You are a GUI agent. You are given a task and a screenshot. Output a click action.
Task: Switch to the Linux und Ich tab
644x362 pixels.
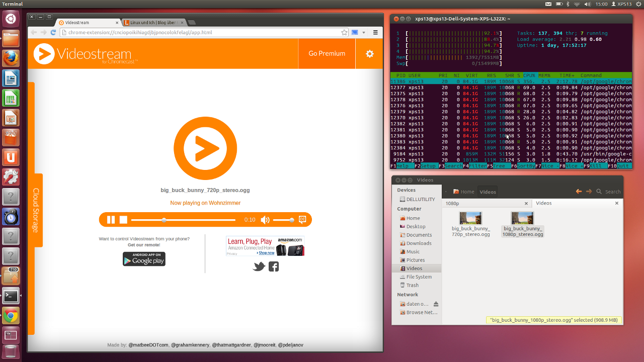pyautogui.click(x=153, y=23)
